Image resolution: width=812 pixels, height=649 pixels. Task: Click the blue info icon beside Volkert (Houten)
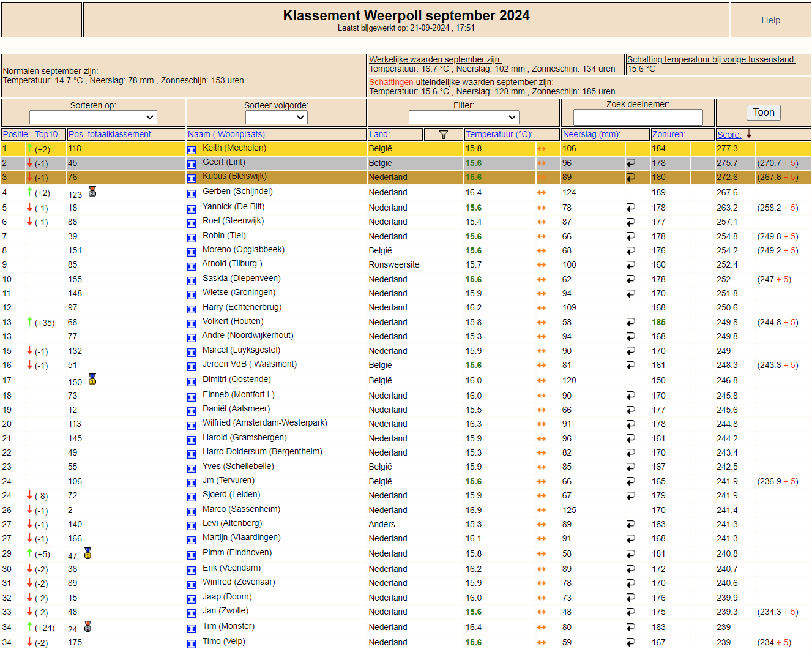[192, 323]
